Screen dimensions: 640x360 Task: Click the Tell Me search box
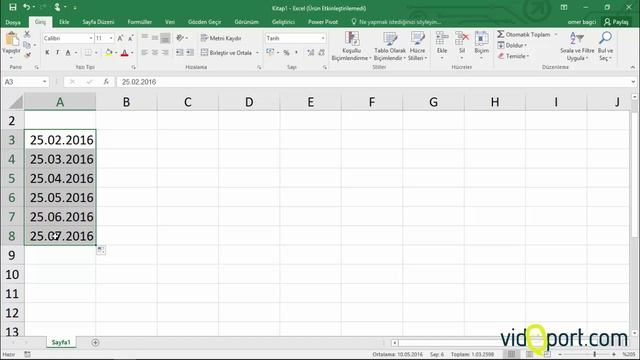(x=396, y=22)
